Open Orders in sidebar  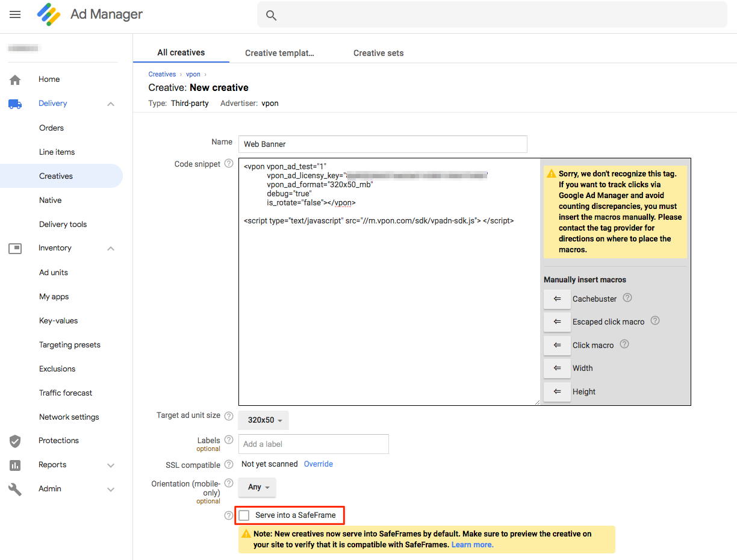point(51,128)
